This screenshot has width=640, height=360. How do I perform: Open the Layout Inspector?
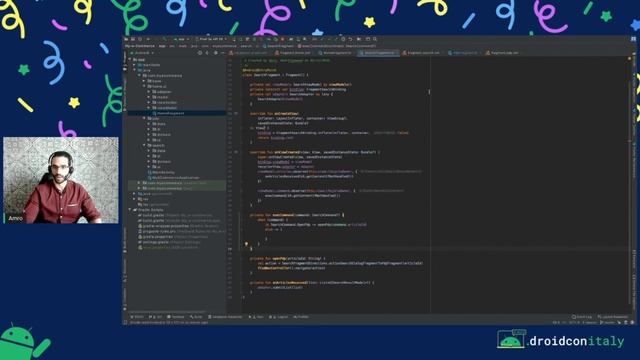(613, 317)
